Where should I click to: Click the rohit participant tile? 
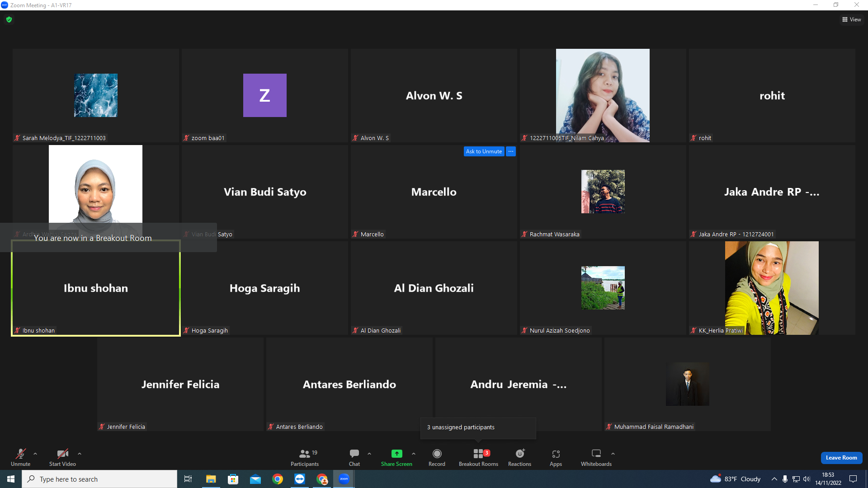(772, 95)
